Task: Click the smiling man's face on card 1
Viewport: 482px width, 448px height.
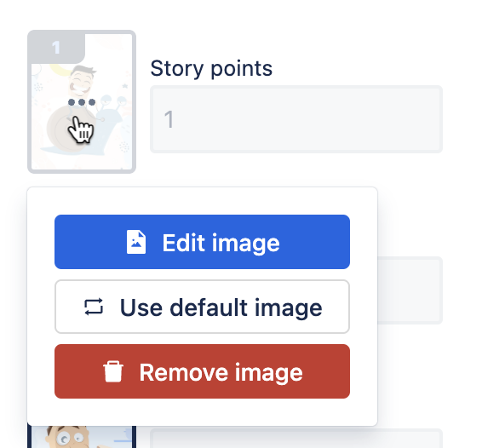Action: tap(81, 82)
